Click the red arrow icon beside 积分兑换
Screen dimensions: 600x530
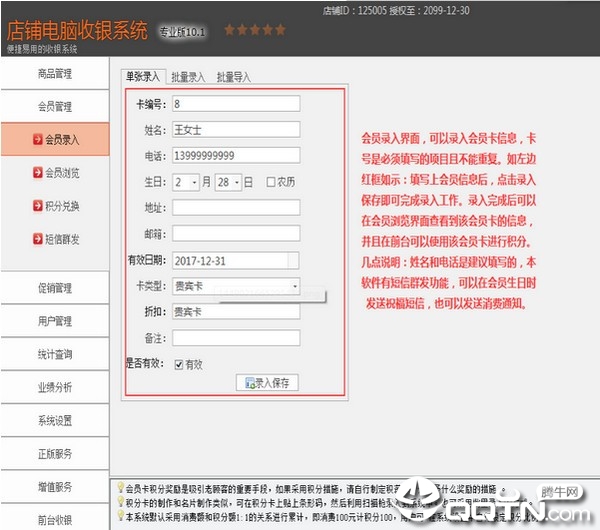click(38, 206)
